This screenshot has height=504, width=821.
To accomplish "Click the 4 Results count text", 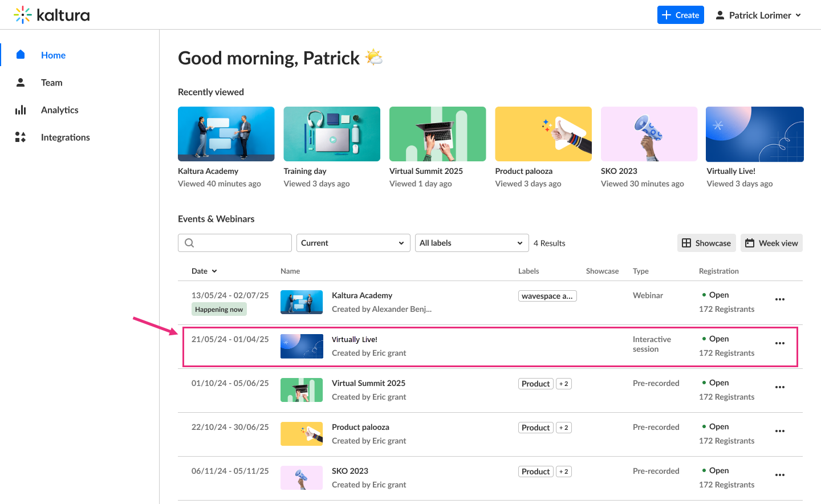I will 550,243.
